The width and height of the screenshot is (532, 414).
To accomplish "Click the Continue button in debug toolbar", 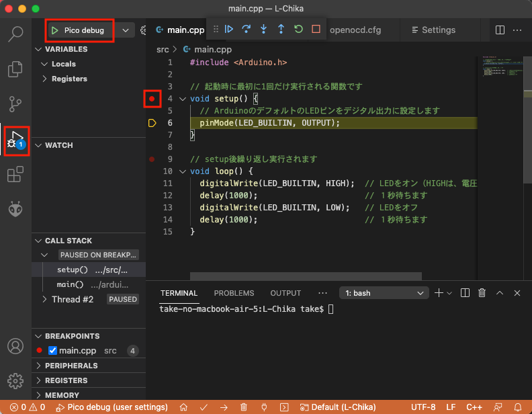I will click(x=229, y=30).
